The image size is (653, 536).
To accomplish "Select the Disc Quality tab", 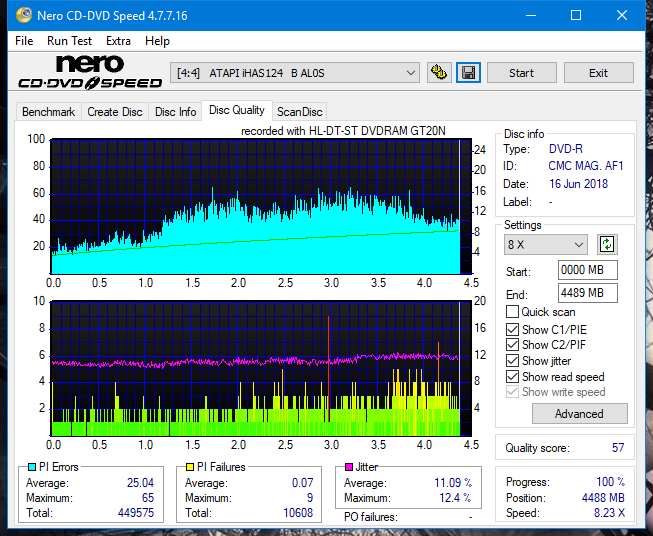I will click(x=237, y=110).
